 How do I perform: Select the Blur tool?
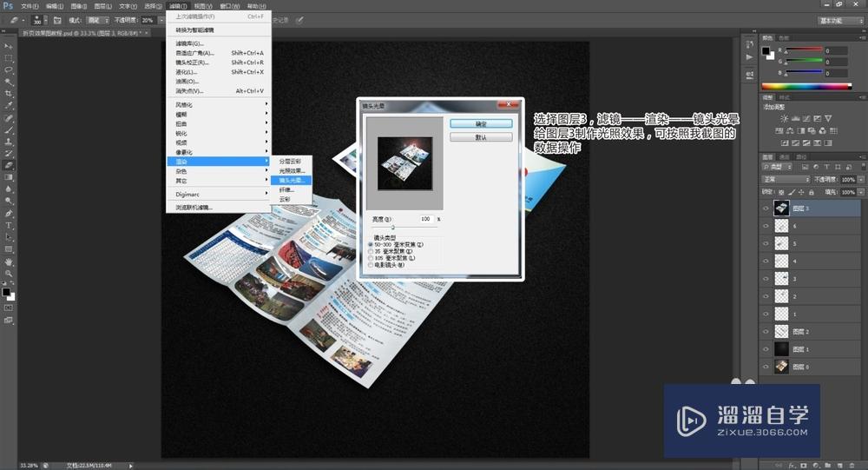[x=9, y=189]
